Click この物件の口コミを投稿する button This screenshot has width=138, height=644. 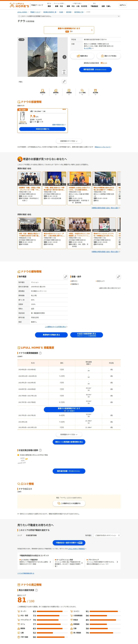(69, 503)
